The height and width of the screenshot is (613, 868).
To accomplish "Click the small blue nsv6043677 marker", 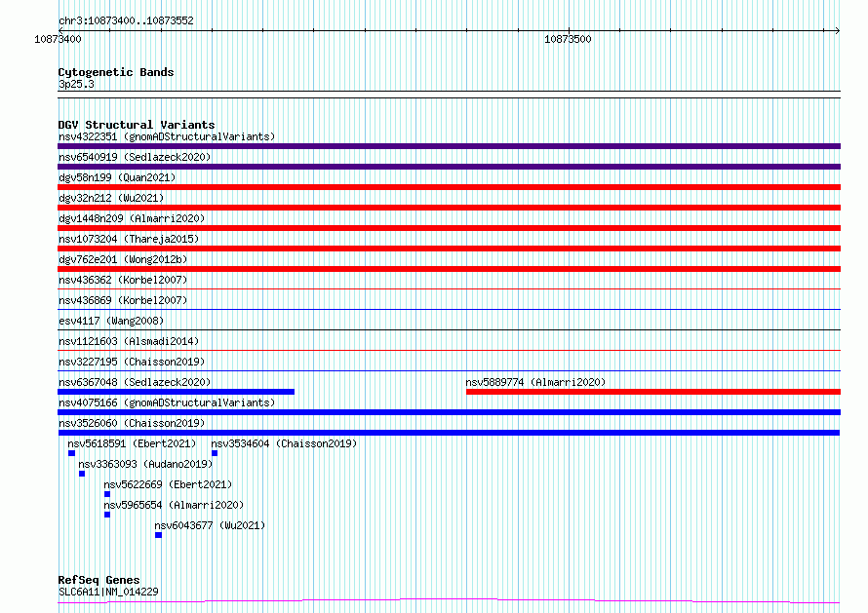I will tap(158, 535).
